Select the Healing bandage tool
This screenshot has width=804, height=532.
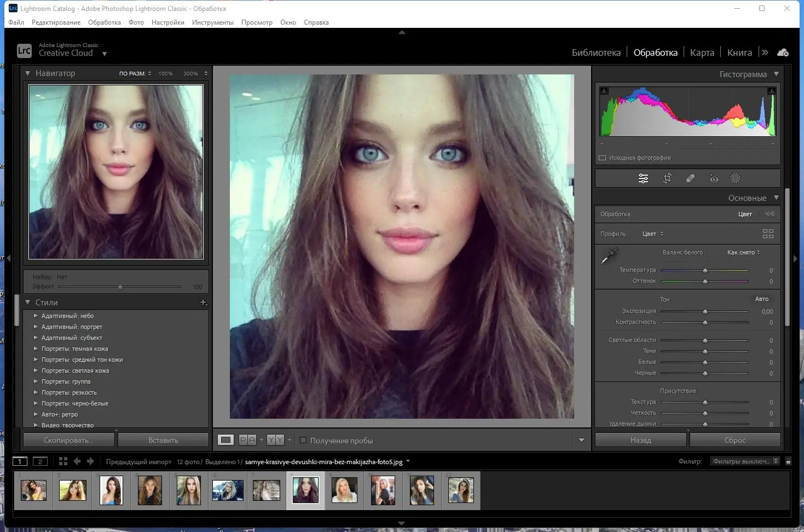pyautogui.click(x=690, y=178)
